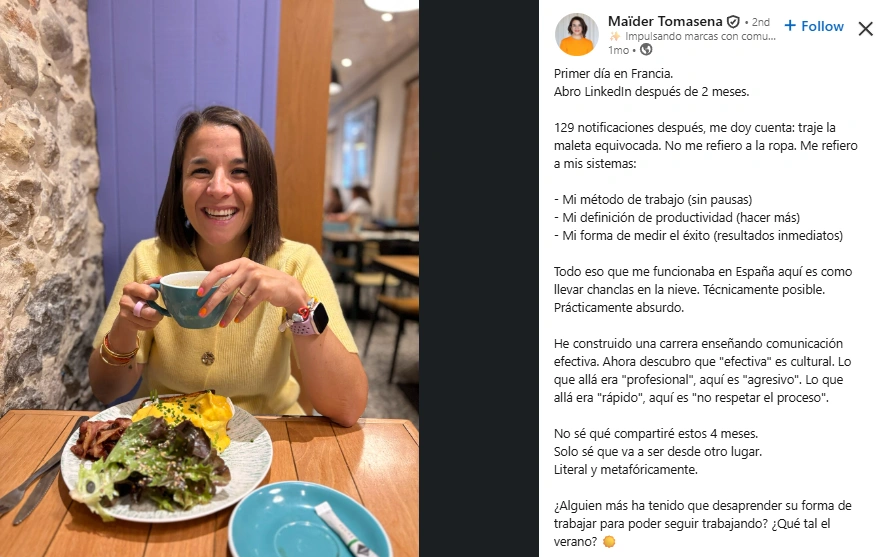Screen dimensions: 877x557
Task: Click the headline 'Impulsando marcas con comu...'
Action: 700,36
